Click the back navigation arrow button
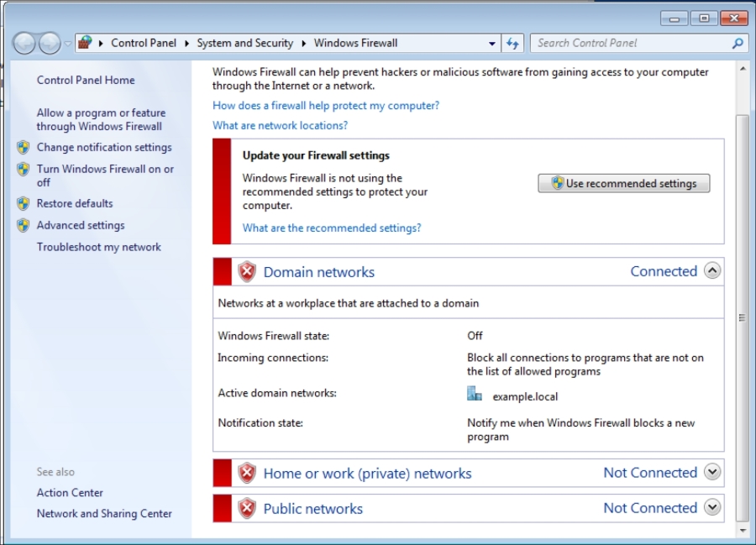The image size is (756, 545). (24, 43)
